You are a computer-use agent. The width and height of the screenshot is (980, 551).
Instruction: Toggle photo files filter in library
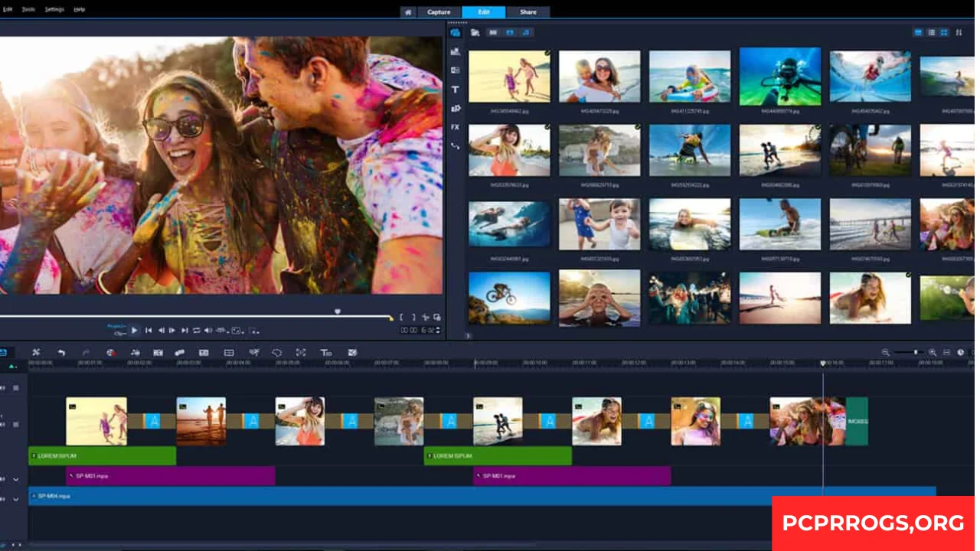pyautogui.click(x=509, y=33)
